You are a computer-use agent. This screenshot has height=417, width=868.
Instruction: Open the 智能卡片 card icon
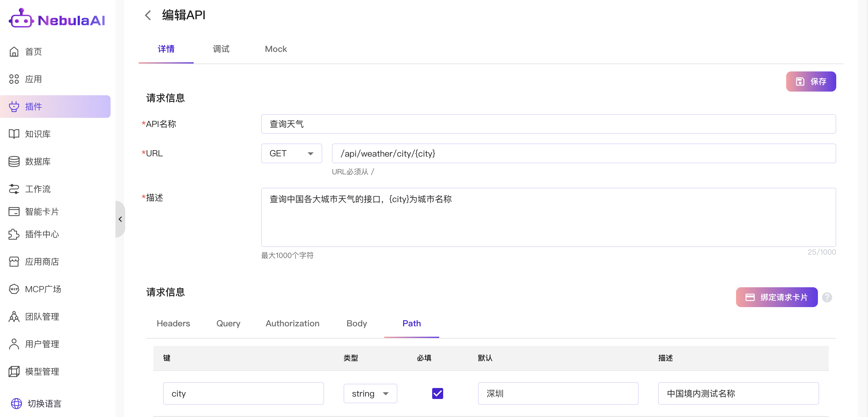point(14,212)
